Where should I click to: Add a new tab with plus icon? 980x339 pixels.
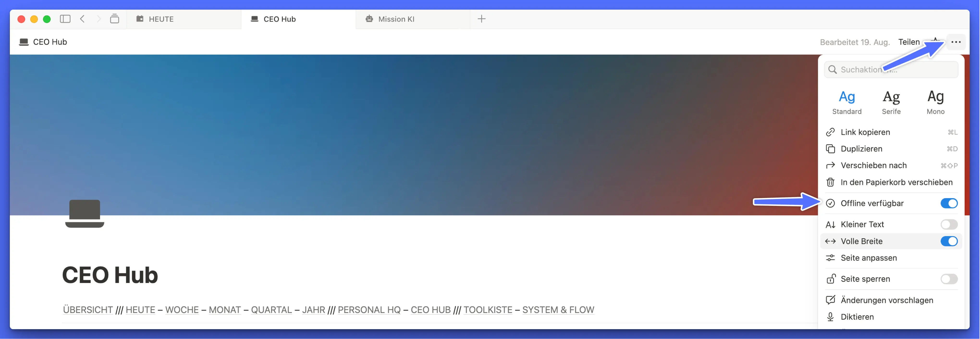(481, 19)
